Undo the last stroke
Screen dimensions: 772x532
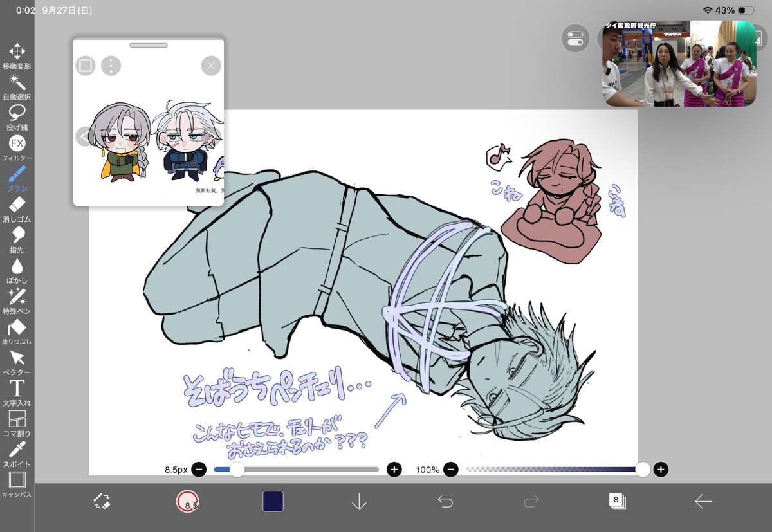tap(445, 502)
